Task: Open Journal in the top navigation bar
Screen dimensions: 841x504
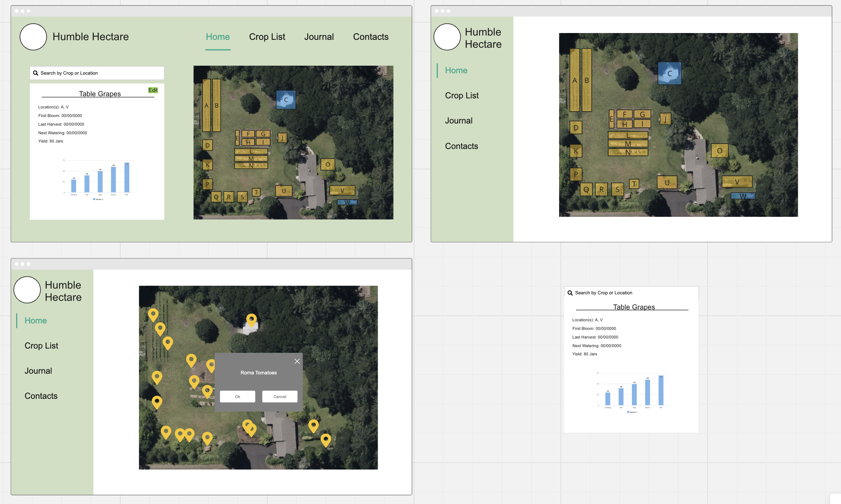Action: tap(319, 37)
